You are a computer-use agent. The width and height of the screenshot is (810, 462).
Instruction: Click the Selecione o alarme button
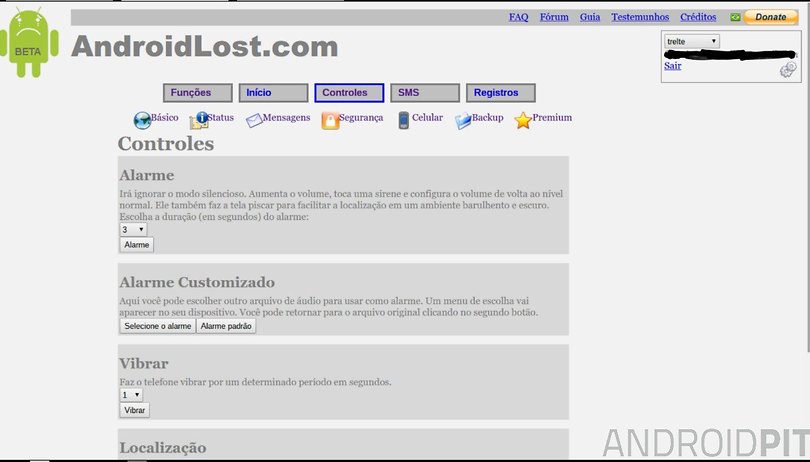(x=158, y=326)
